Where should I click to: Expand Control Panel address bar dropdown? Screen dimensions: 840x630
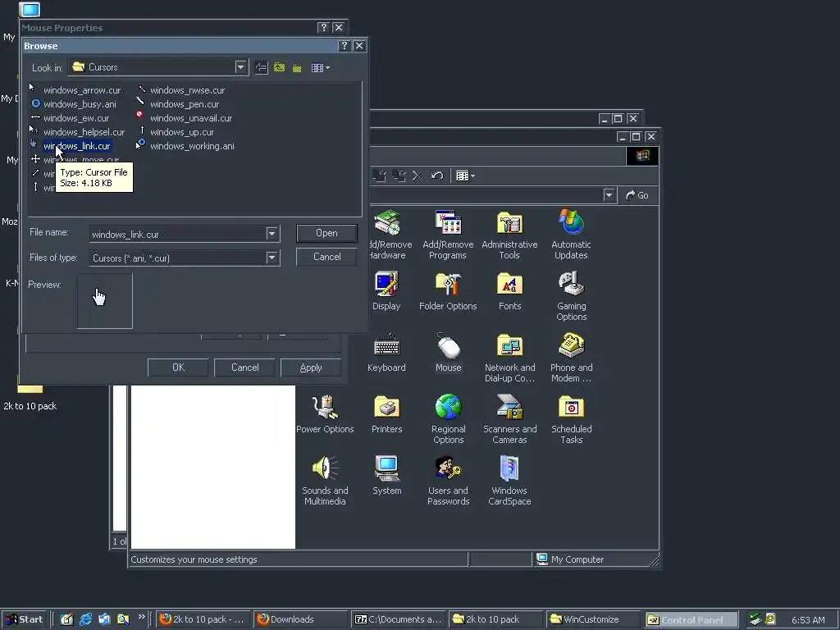[x=609, y=195]
